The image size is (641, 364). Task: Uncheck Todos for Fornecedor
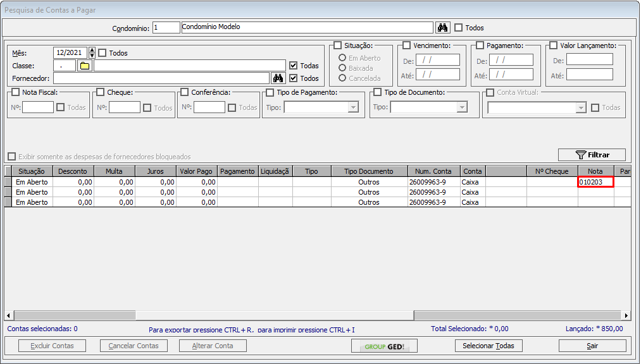tap(293, 78)
